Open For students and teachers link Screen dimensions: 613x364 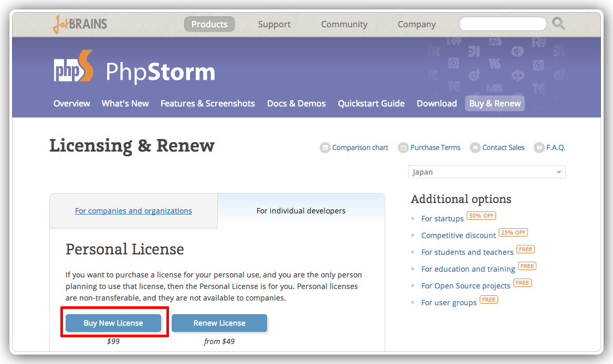click(x=467, y=252)
